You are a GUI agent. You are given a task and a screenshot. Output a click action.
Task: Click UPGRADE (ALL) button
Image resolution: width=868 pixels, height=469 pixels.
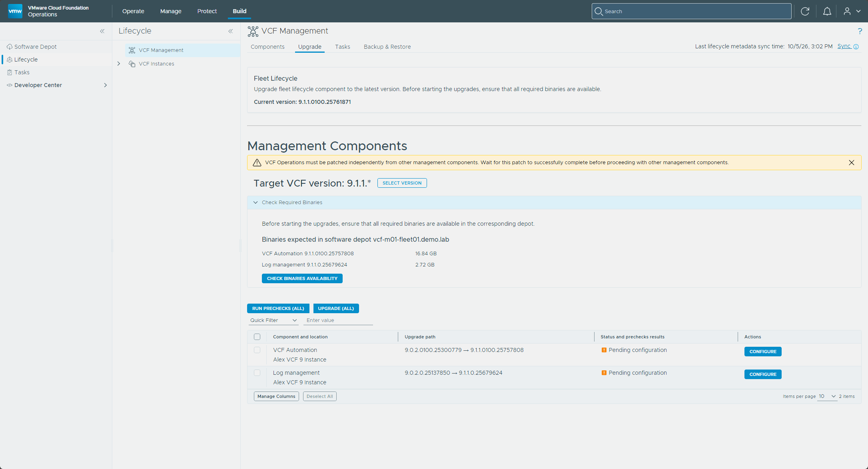[336, 308]
